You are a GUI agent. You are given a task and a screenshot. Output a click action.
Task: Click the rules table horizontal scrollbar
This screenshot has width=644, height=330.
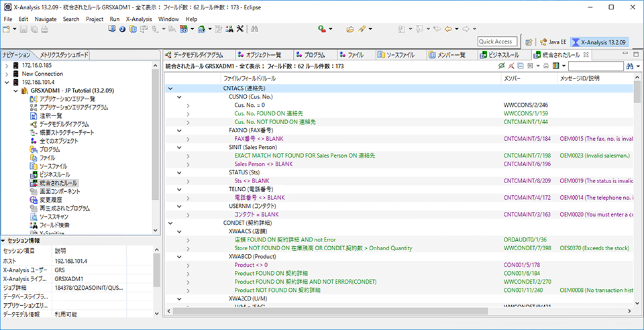pos(330,311)
